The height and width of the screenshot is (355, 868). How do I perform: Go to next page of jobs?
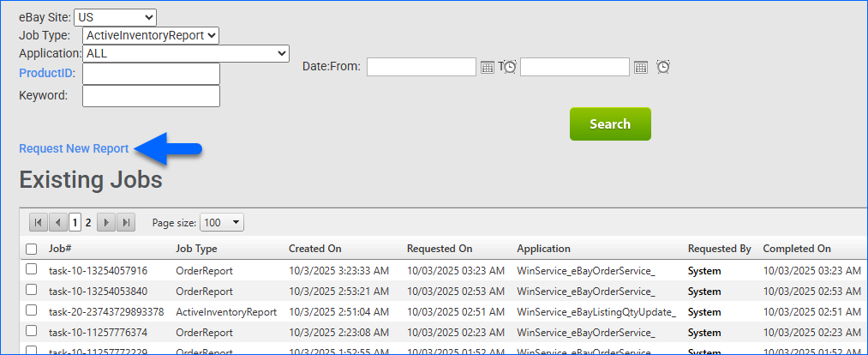106,223
